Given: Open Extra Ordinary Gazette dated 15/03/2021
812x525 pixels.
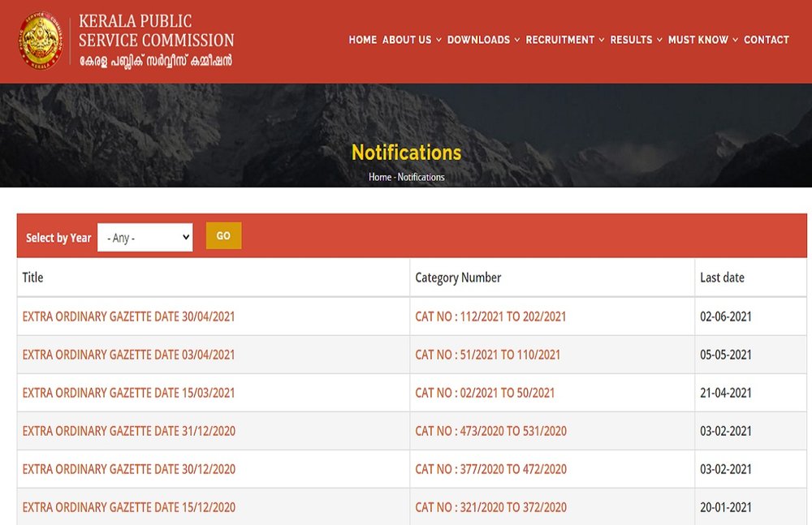Looking at the screenshot, I should [128, 393].
